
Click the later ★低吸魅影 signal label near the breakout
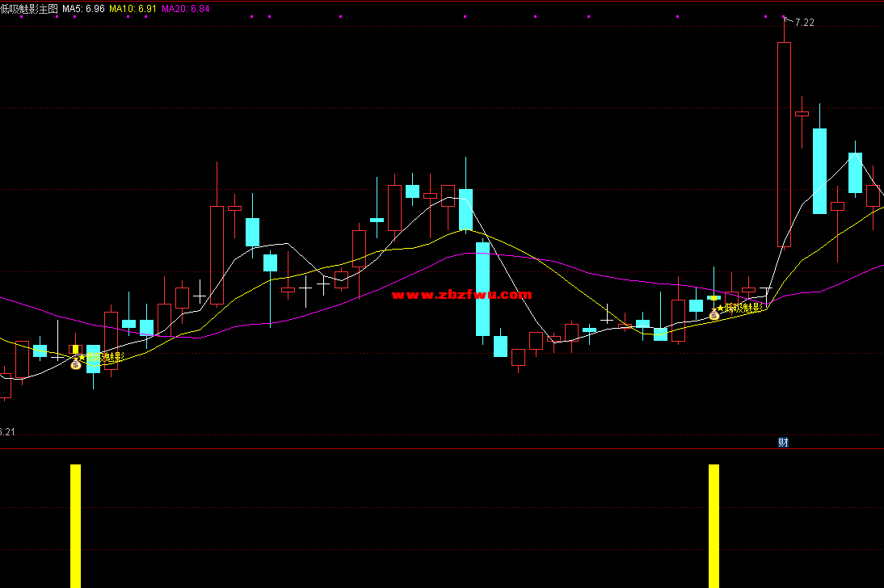pos(739,308)
